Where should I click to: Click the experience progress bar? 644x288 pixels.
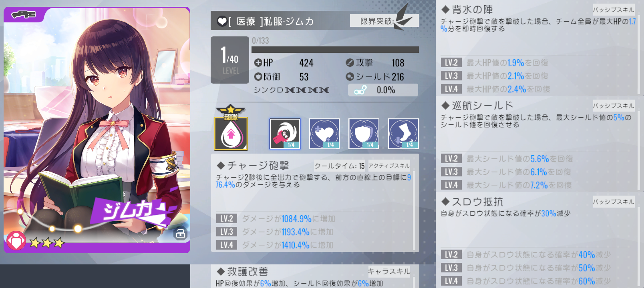tap(335, 50)
